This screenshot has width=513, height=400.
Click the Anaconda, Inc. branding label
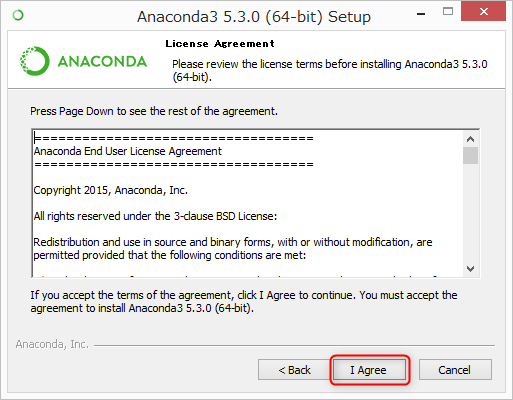(x=52, y=344)
